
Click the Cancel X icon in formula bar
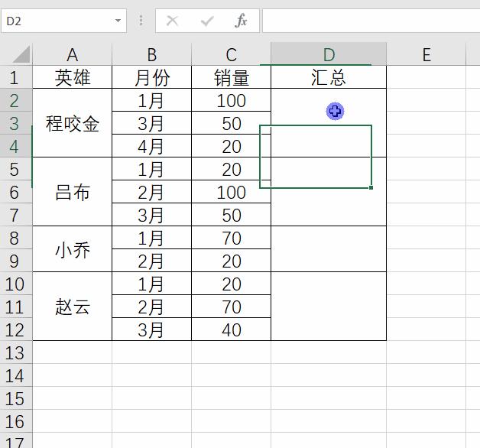tap(172, 21)
